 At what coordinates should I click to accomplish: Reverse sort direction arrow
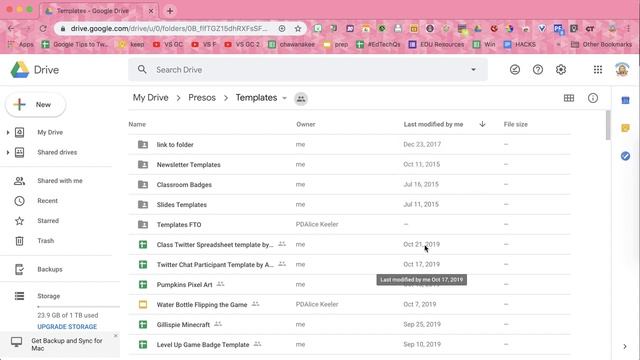(x=482, y=124)
